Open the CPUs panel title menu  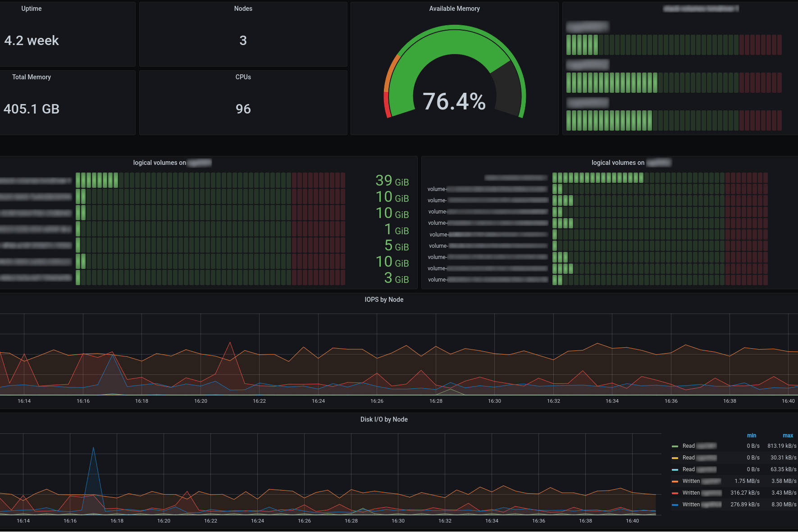(243, 77)
